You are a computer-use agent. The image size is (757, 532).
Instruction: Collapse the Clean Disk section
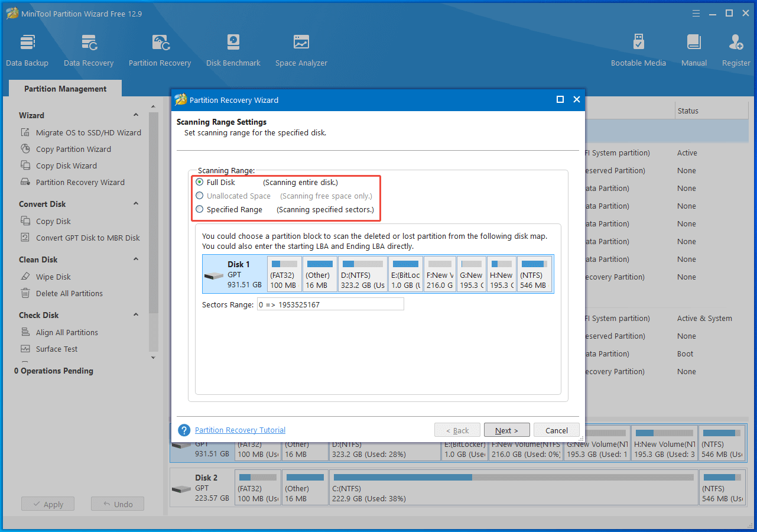click(136, 259)
